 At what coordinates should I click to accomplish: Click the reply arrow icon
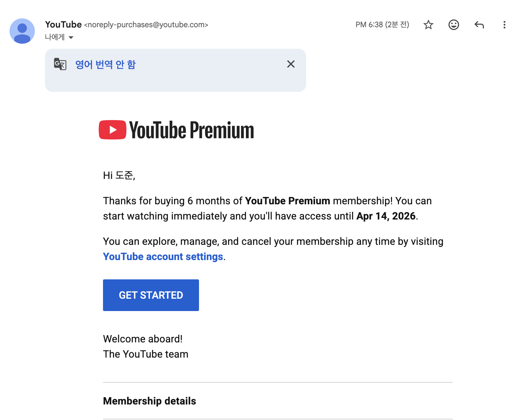click(x=479, y=25)
